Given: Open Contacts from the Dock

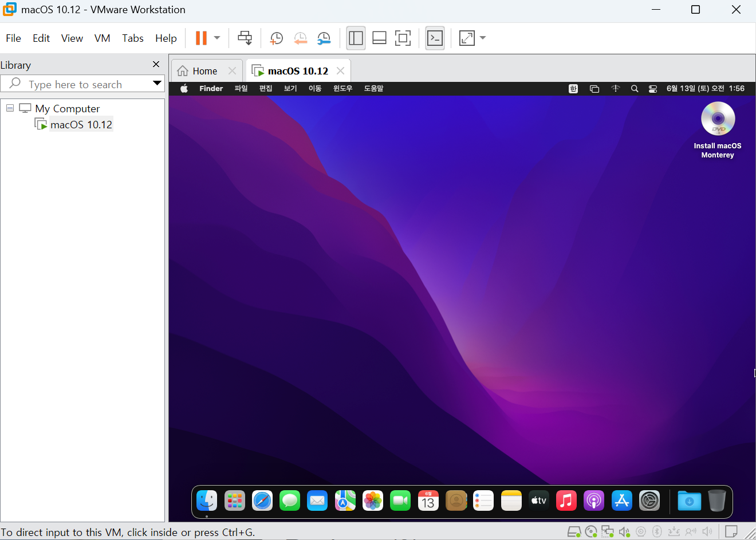Looking at the screenshot, I should click(456, 501).
